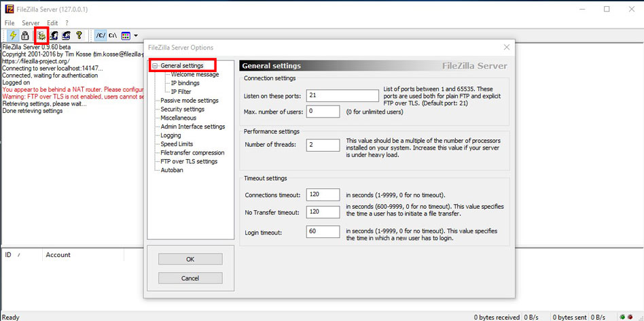The image size is (644, 321).
Task: Open IP bindings settings page
Action: pyautogui.click(x=185, y=83)
